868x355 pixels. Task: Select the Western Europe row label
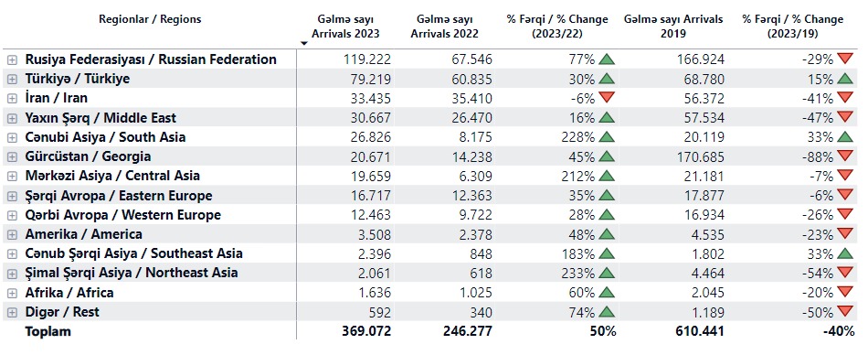click(123, 215)
